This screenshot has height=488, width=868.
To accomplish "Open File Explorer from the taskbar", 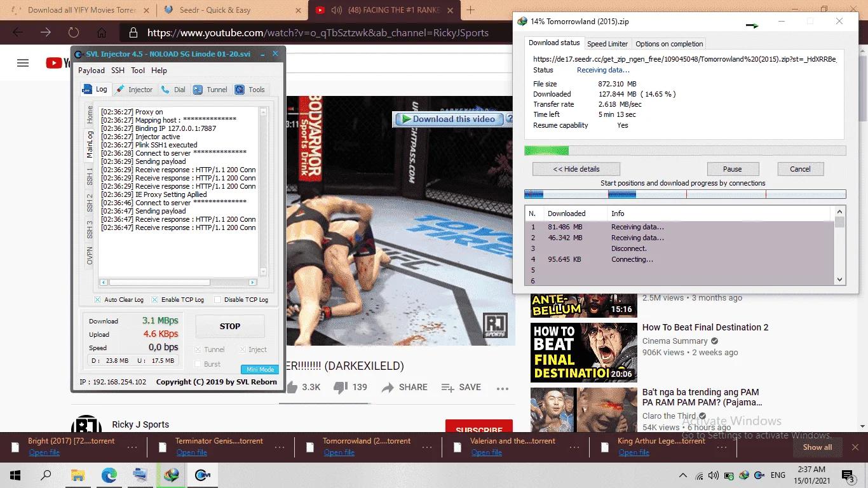I will coord(78,475).
